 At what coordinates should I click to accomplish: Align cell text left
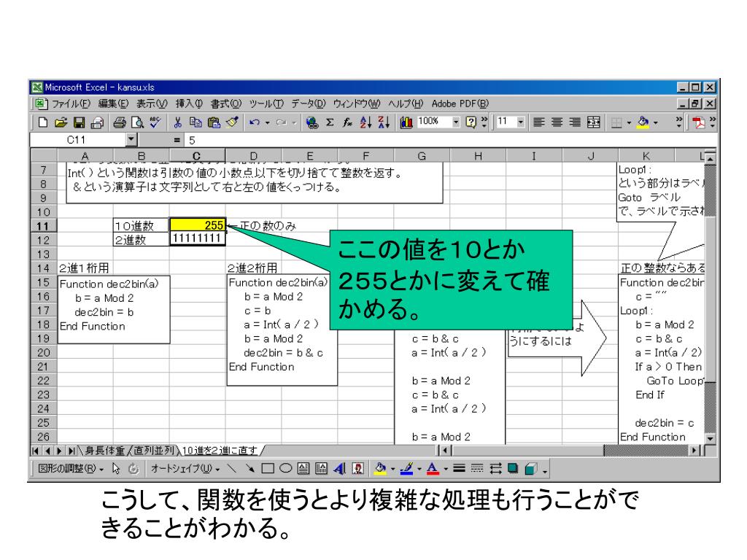click(539, 122)
